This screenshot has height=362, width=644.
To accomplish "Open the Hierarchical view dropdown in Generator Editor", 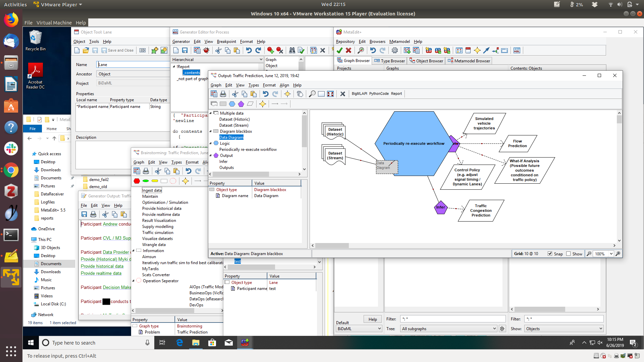I will [261, 59].
